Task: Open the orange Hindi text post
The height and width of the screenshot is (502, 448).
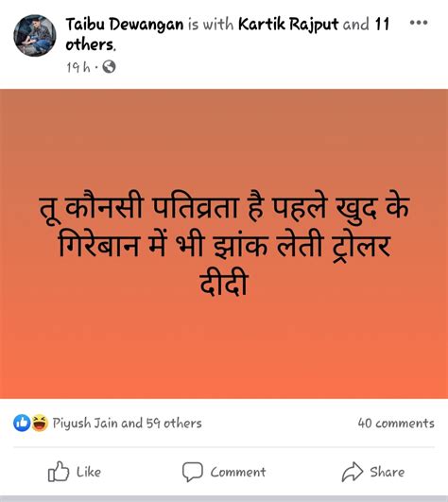Action: click(x=224, y=244)
